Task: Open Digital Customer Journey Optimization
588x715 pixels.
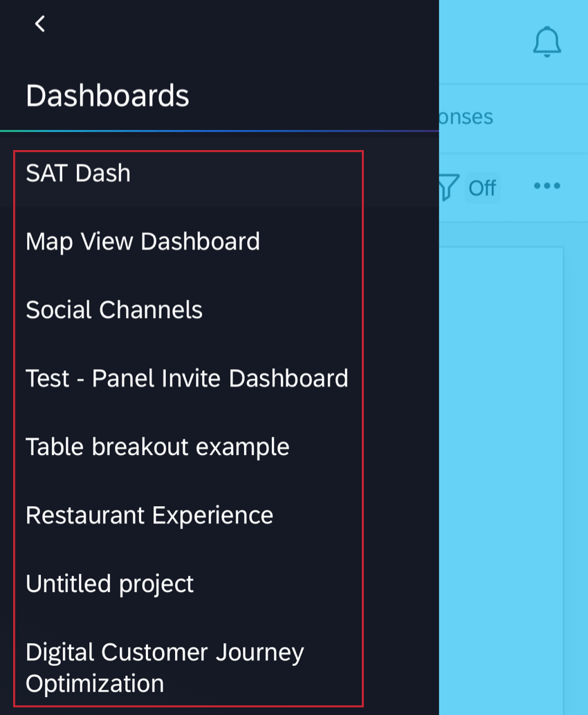Action: coord(165,667)
